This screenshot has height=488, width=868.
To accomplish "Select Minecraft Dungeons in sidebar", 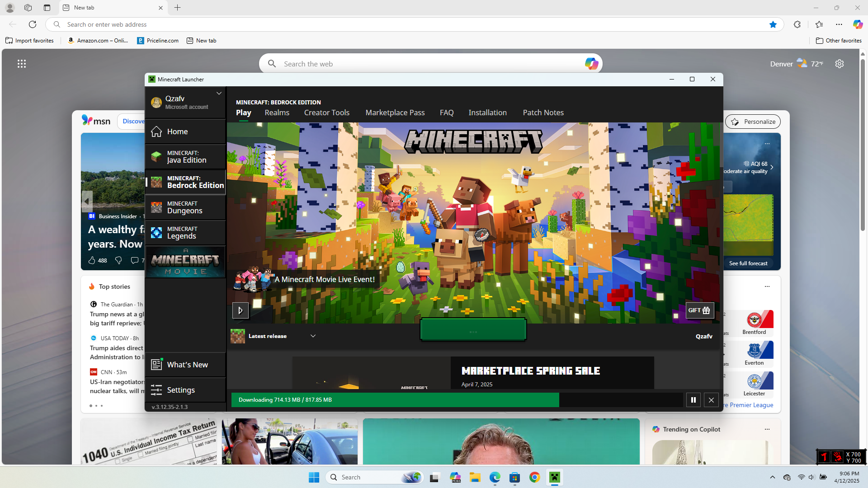I will (x=185, y=207).
